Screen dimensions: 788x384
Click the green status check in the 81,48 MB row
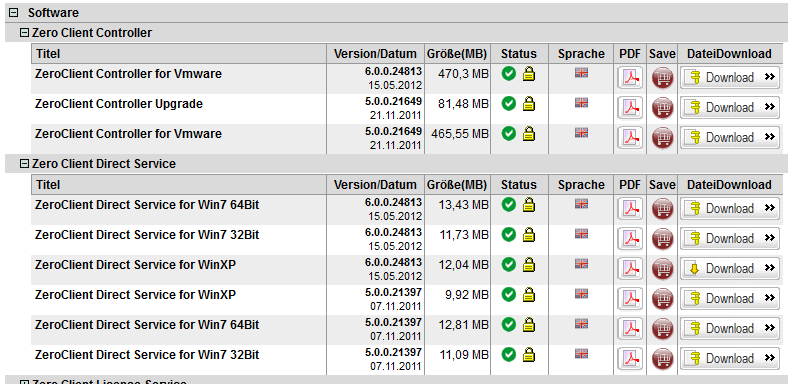tap(509, 104)
